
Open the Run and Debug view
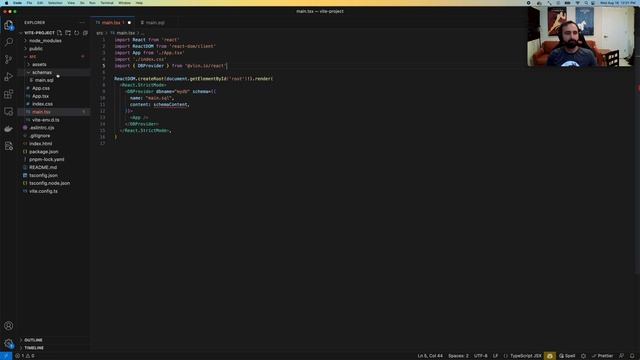point(9,77)
